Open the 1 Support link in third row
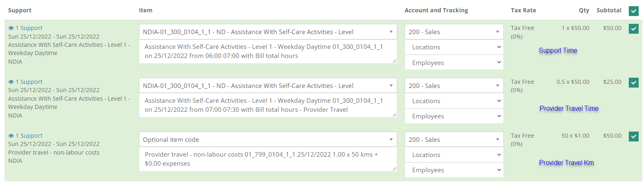 (29, 136)
